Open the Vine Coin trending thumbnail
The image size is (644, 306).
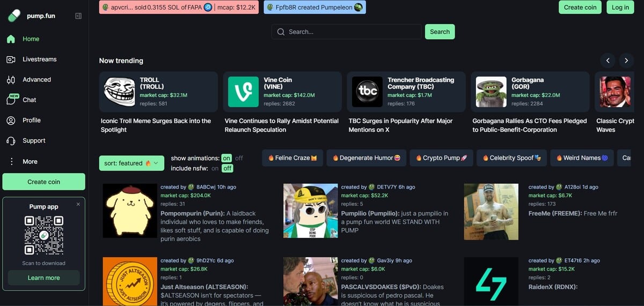click(243, 92)
